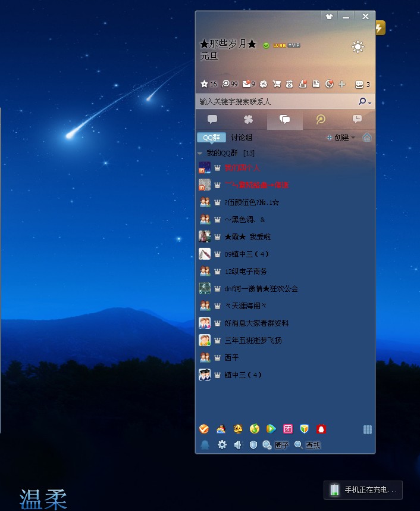Switch to the Pengyou clover tab
This screenshot has width=420, height=511.
(x=249, y=120)
